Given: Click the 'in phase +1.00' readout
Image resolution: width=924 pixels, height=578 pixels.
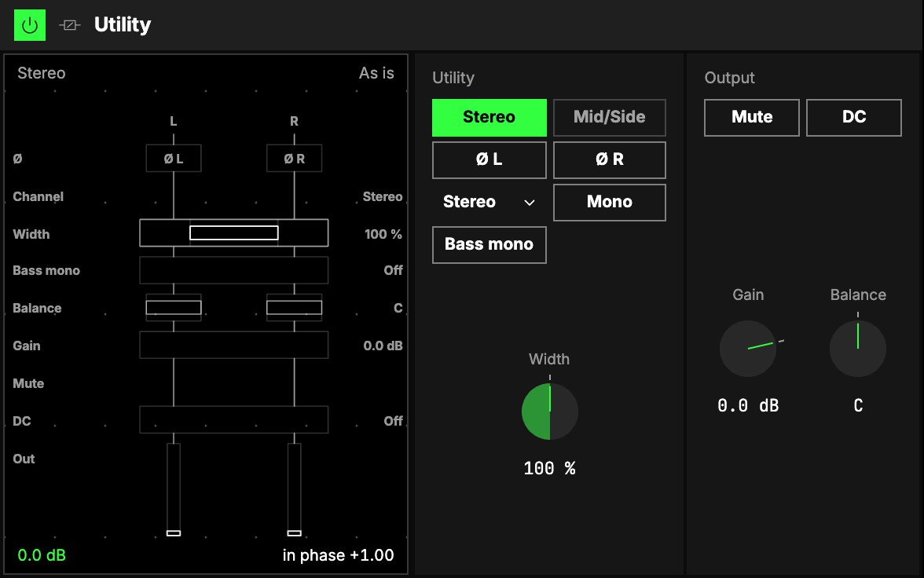Looking at the screenshot, I should [x=338, y=555].
